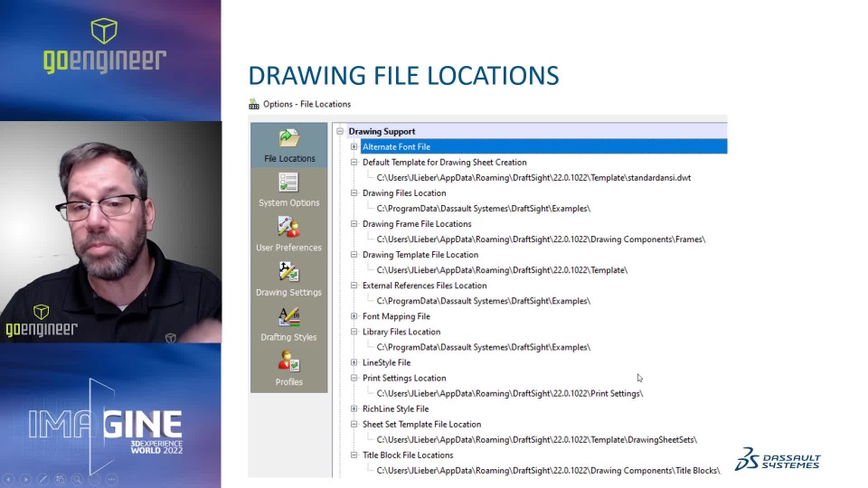
Task: Collapse External References Files Location node
Action: point(354,286)
